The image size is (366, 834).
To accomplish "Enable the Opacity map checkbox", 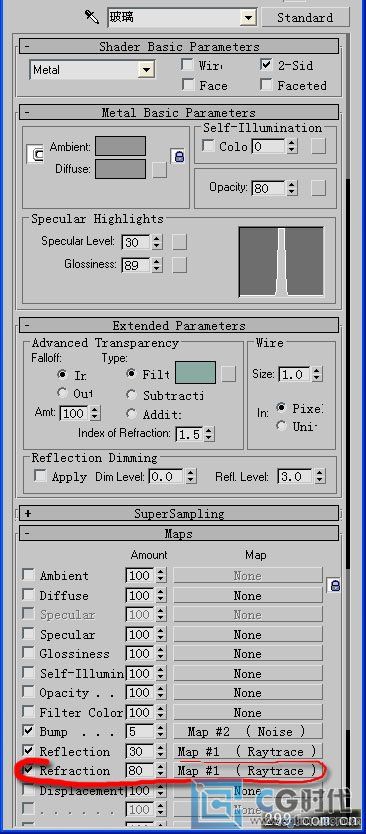I will [28, 692].
